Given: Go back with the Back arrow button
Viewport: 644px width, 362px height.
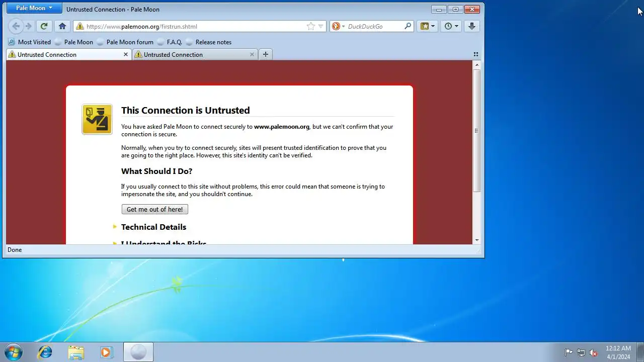Looking at the screenshot, I should (x=16, y=26).
